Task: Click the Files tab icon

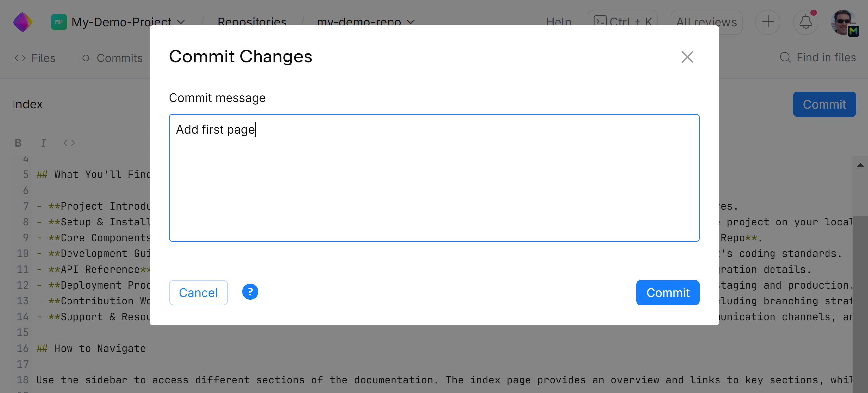Action: tap(20, 58)
